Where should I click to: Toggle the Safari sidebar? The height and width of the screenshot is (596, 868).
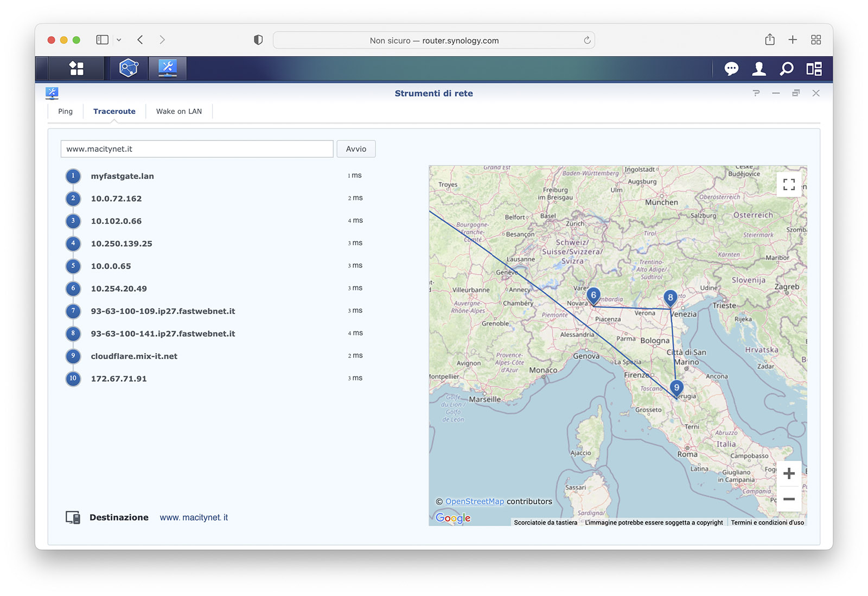102,40
